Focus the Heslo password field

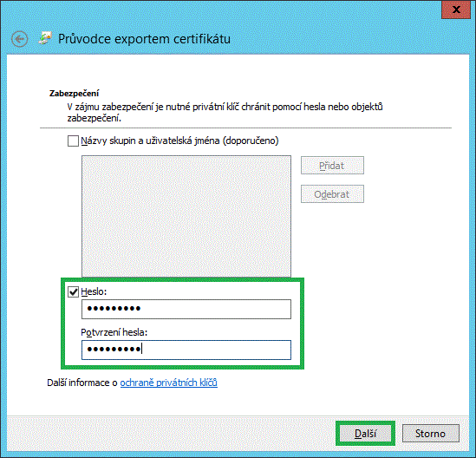[x=186, y=309]
